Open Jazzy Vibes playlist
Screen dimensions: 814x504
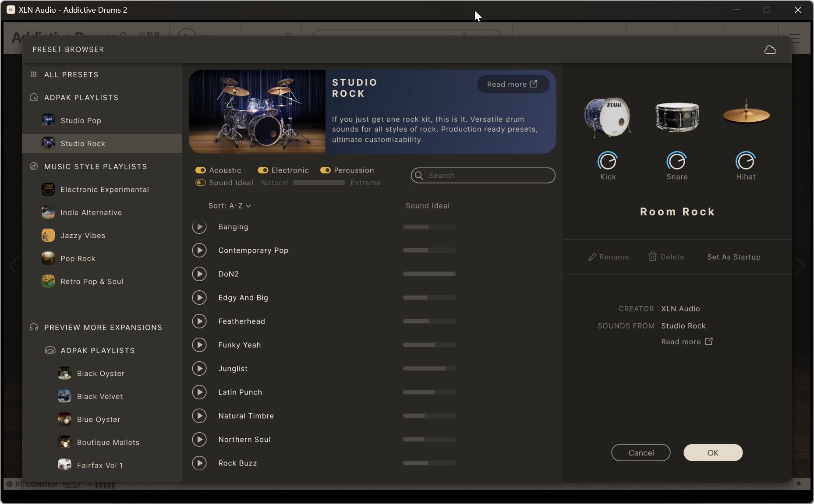click(x=102, y=236)
